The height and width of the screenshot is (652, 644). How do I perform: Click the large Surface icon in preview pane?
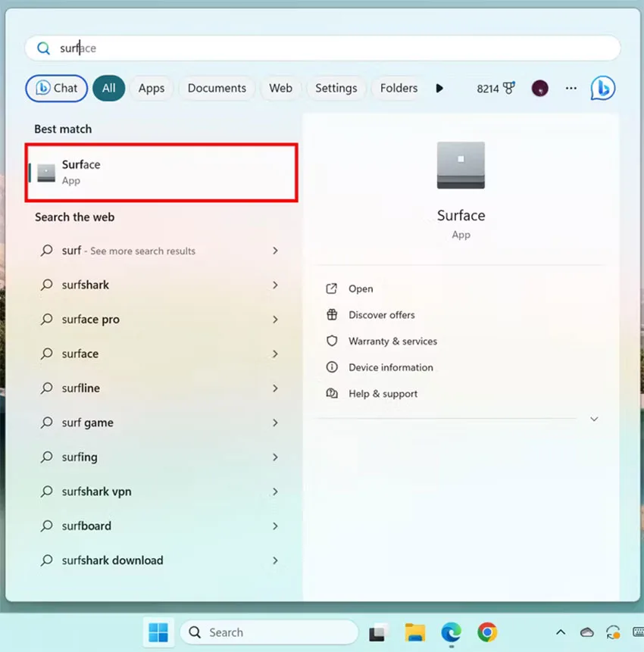[461, 165]
